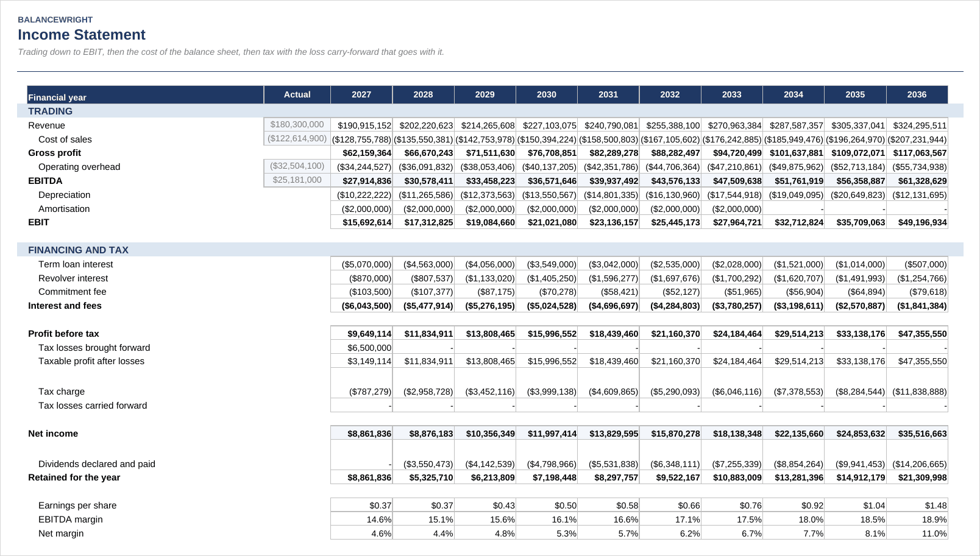This screenshot has width=980, height=556.
Task: Click the Actual Revenue input $180,300,000
Action: coord(297,125)
